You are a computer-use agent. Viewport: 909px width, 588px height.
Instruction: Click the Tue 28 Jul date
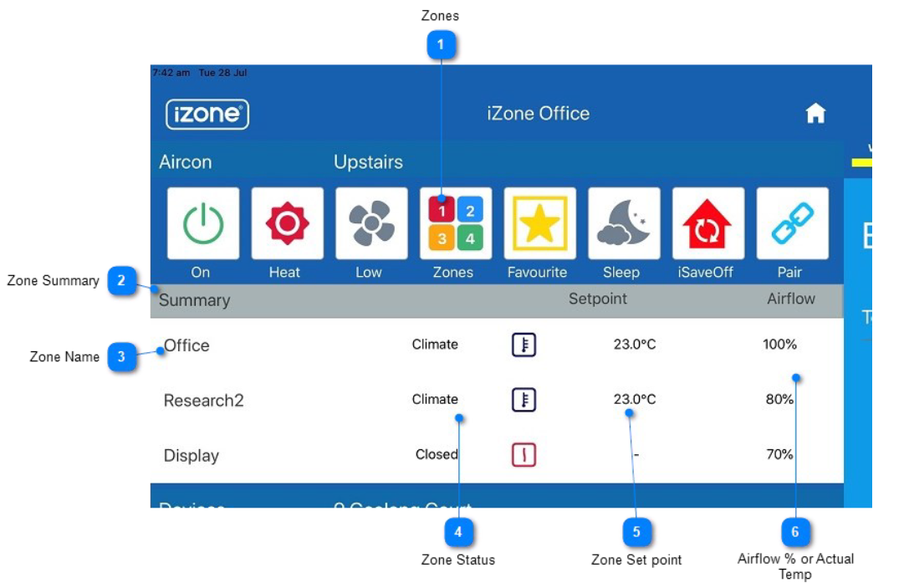222,73
